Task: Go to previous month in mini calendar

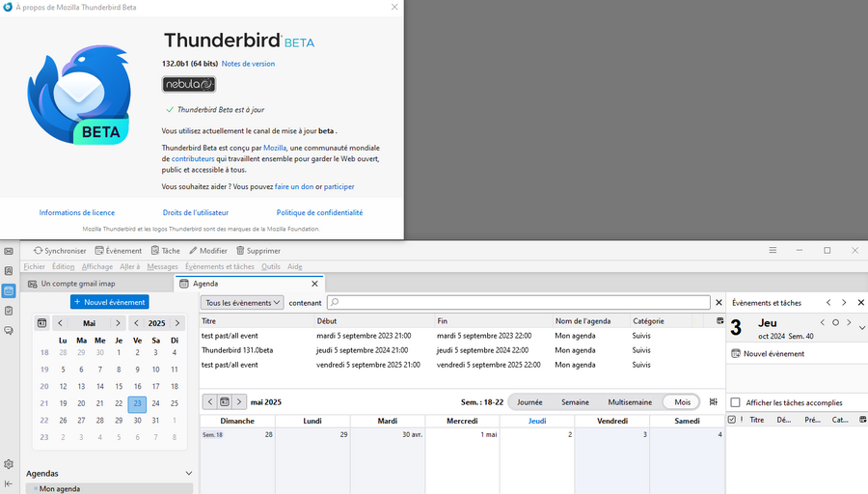Action: coord(61,323)
